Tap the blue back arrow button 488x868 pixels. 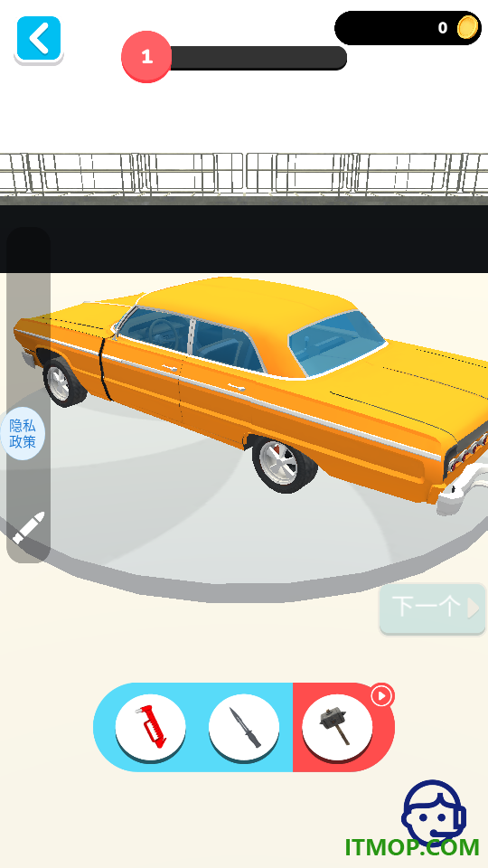39,39
